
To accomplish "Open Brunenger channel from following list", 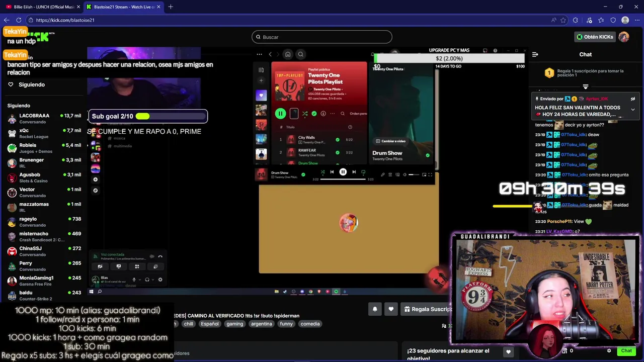I will click(x=44, y=162).
